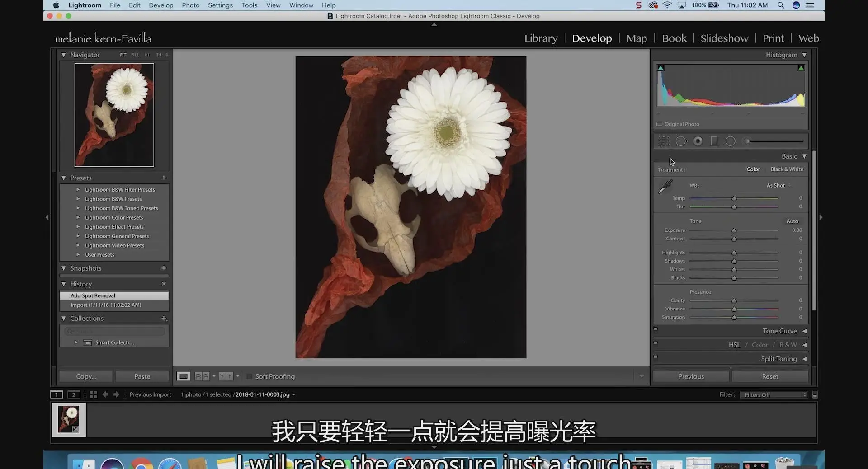The image size is (868, 469).
Task: Add a new preset with plus icon
Action: (x=164, y=178)
